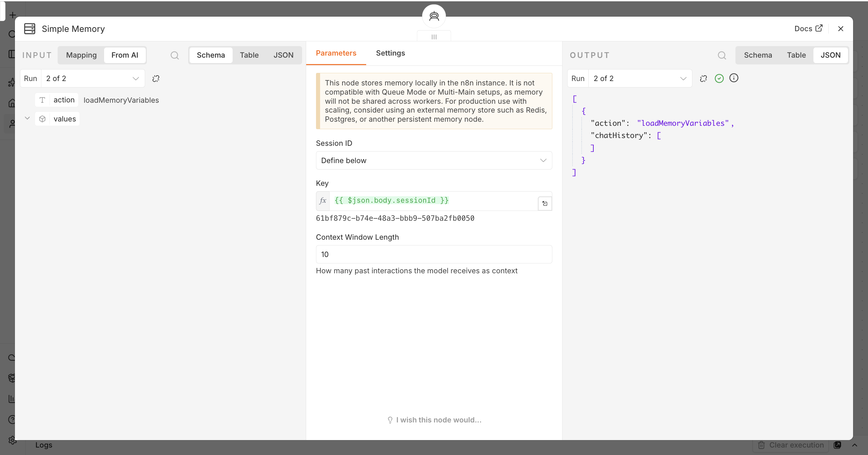Click the user icon in left sidebar
Viewport: 868px width, 455px height.
[x=12, y=124]
